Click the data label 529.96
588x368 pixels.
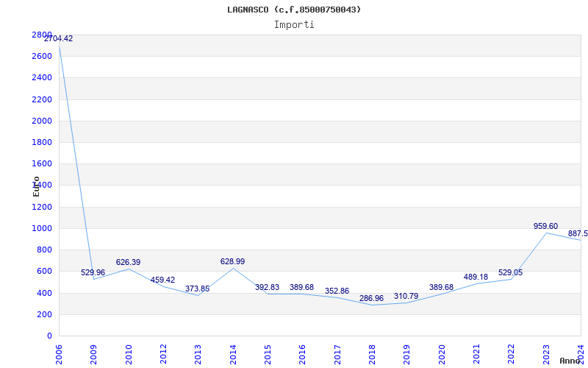(93, 272)
